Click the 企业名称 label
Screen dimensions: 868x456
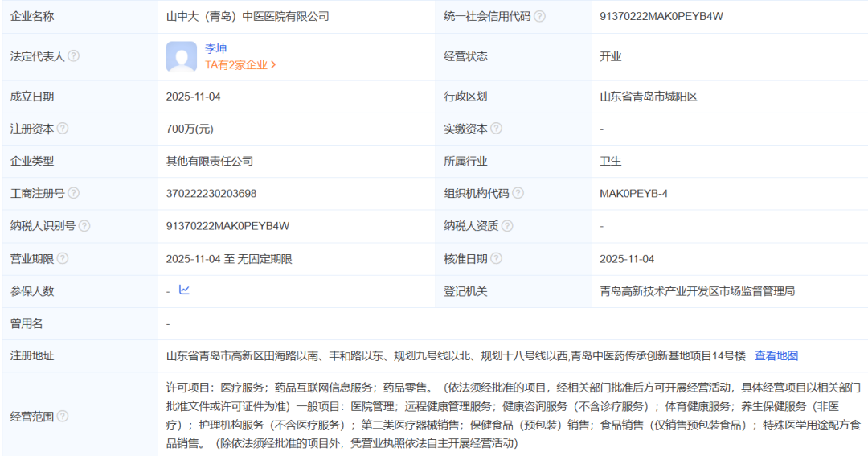32,17
